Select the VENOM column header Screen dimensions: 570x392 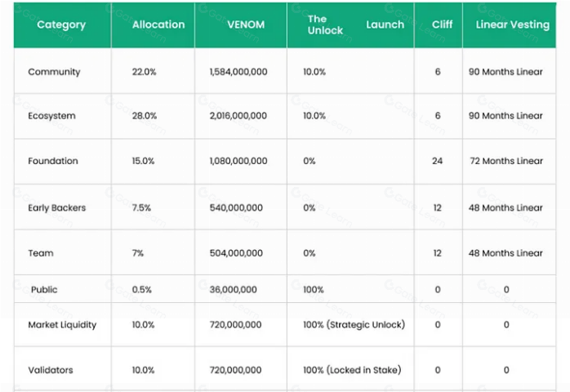[x=245, y=24]
